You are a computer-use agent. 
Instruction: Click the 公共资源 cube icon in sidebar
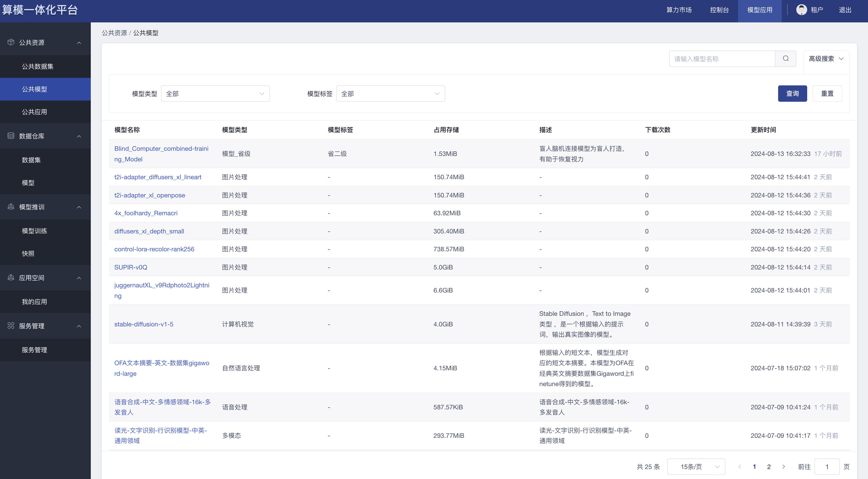[x=11, y=42]
